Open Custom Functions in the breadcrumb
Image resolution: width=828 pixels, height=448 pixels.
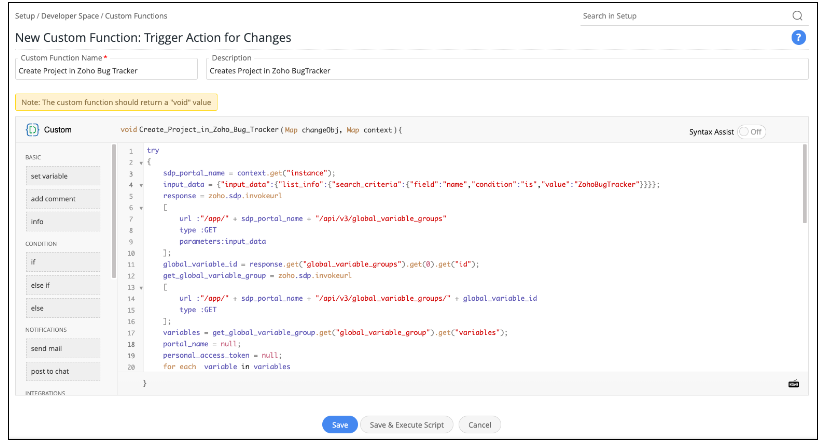point(136,16)
